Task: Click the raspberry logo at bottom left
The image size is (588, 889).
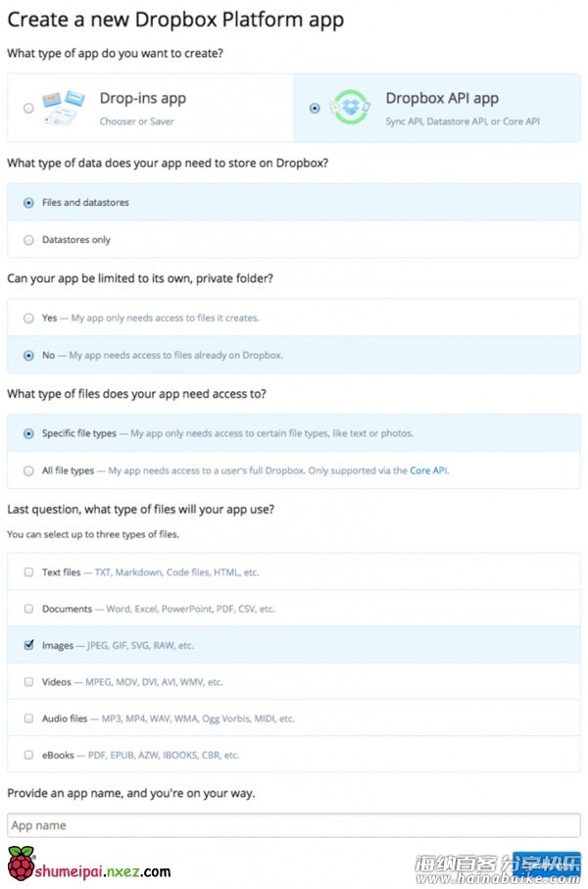Action: 21,864
